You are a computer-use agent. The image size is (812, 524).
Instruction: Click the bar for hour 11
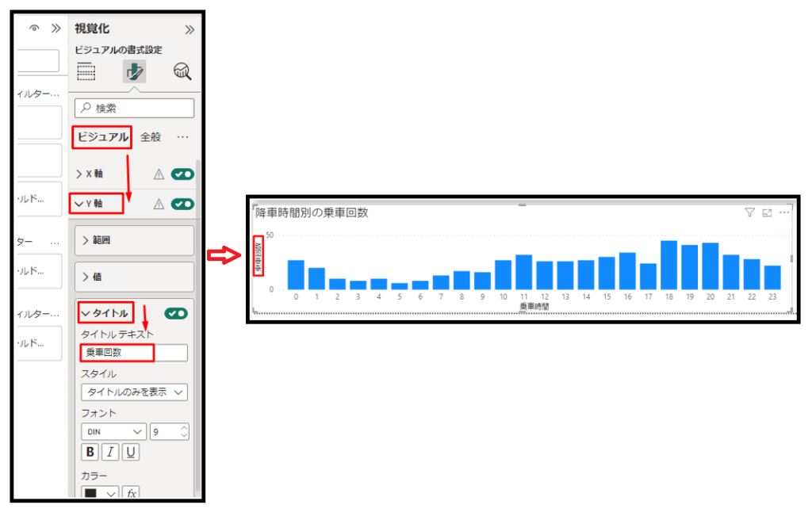tap(523, 273)
